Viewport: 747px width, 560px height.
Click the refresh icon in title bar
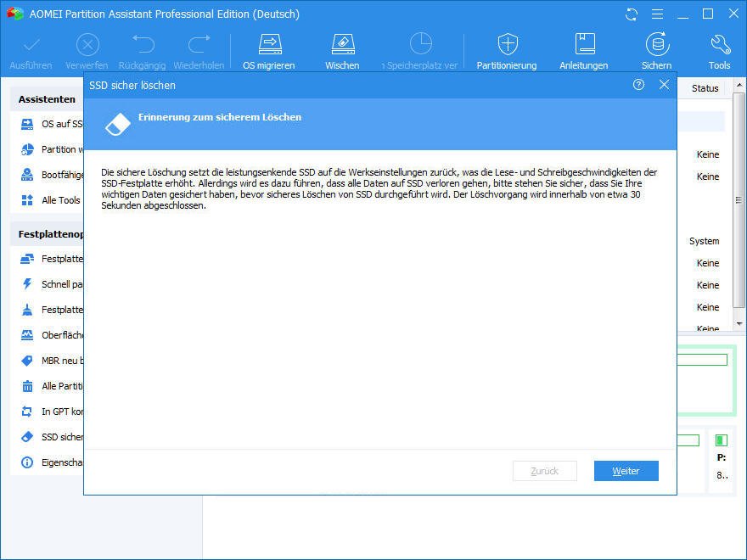(x=632, y=14)
